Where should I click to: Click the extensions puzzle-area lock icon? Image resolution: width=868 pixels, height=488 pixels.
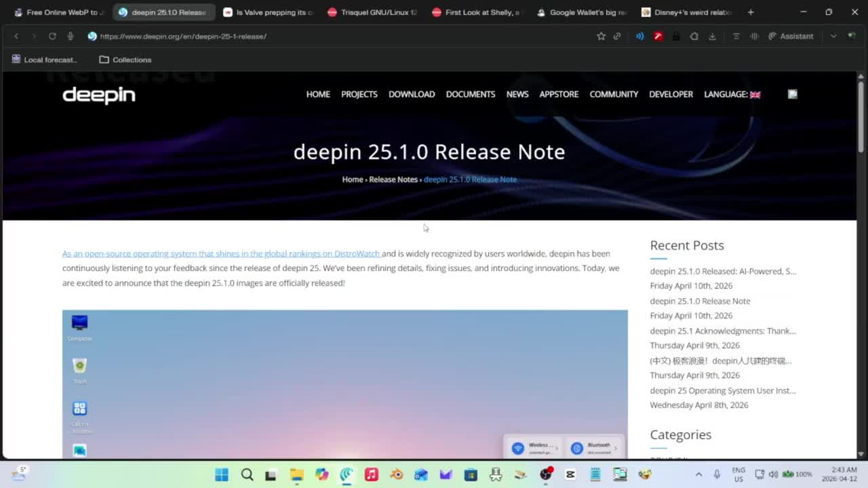pos(675,36)
